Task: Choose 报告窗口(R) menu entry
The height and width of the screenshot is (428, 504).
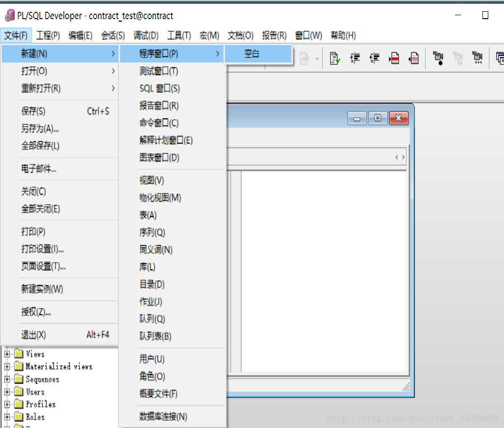Action: click(172, 106)
